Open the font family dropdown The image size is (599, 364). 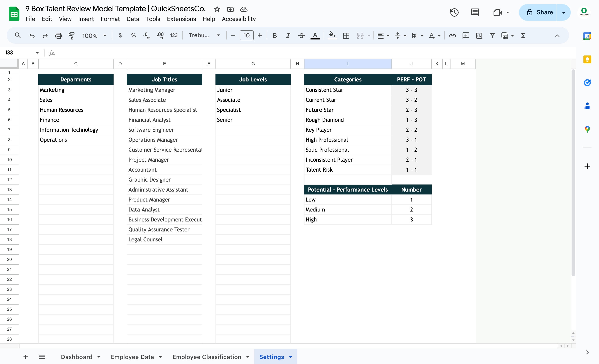tap(218, 35)
